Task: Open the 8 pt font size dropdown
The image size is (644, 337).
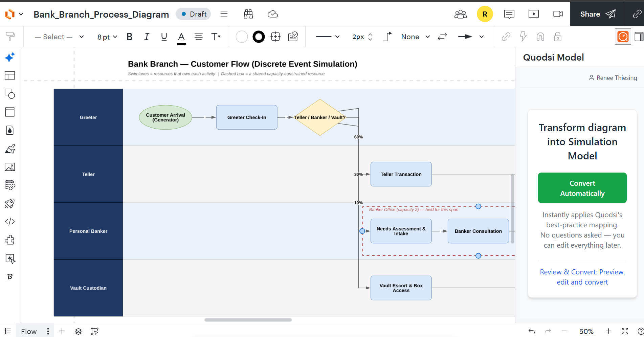Action: click(x=107, y=37)
